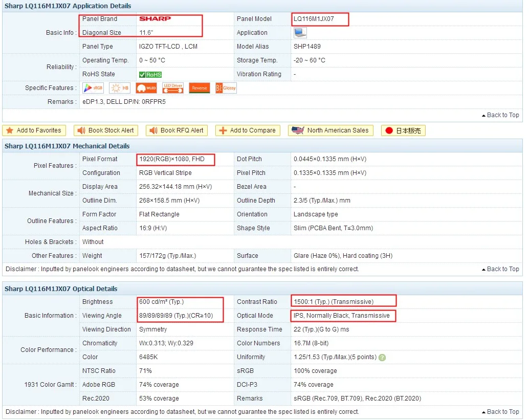Back to Top in Optical Details
The height and width of the screenshot is (420, 529).
pyautogui.click(x=500, y=412)
